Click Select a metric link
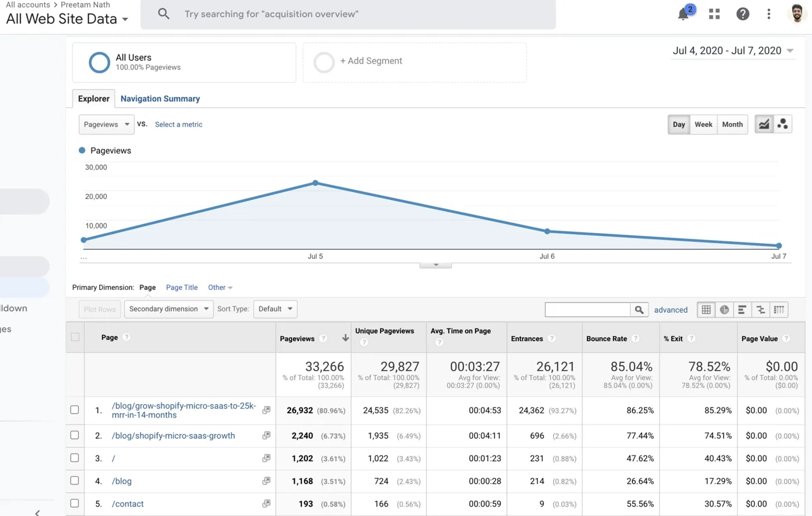The height and width of the screenshot is (516, 812). (x=179, y=124)
